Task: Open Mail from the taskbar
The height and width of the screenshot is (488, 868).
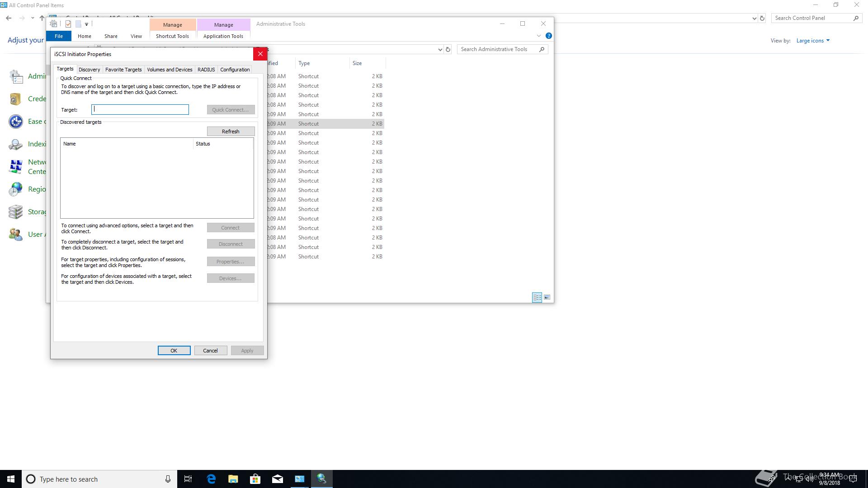Action: tap(277, 479)
